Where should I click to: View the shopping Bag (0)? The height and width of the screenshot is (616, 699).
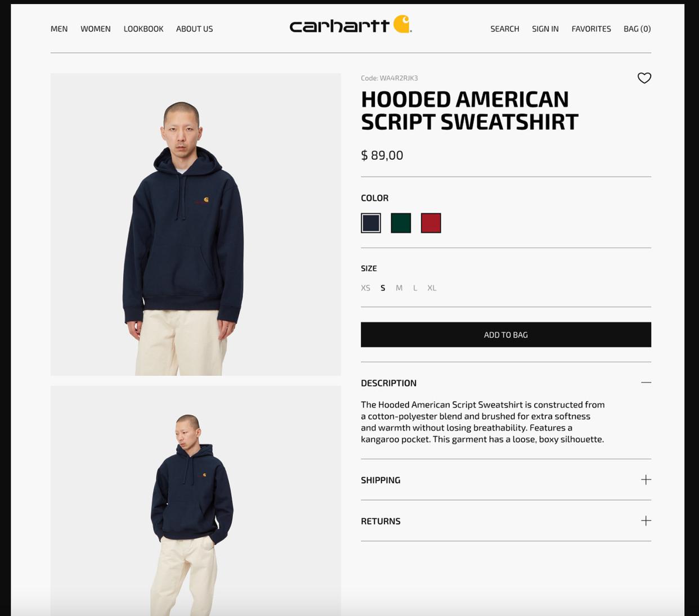(x=637, y=29)
